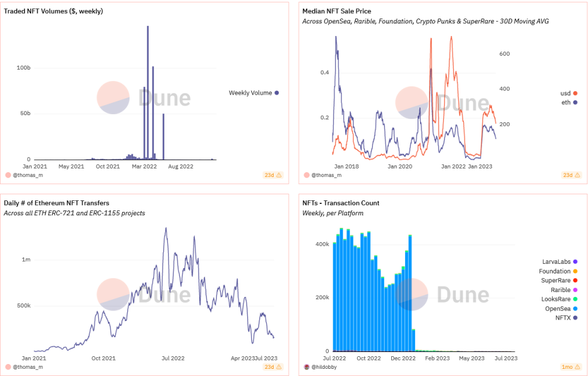Click the 400k y-axis label
Image resolution: width=588 pixels, height=376 pixels.
click(x=323, y=244)
